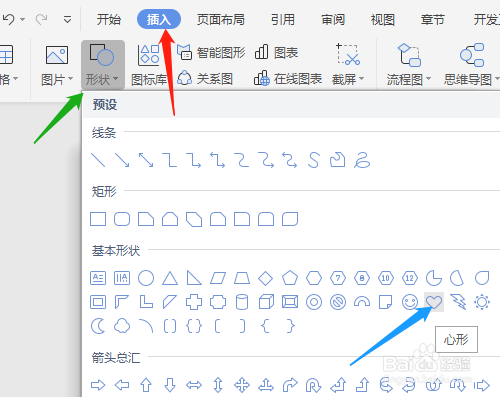Image resolution: width=500 pixels, height=397 pixels.
Task: Select the left bracket shape
Action: [x=217, y=326]
